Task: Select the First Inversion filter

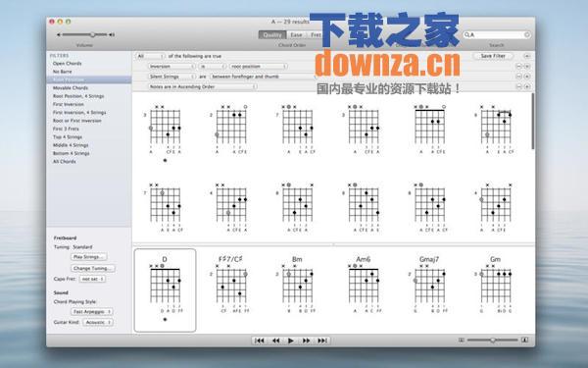Action: [x=69, y=104]
